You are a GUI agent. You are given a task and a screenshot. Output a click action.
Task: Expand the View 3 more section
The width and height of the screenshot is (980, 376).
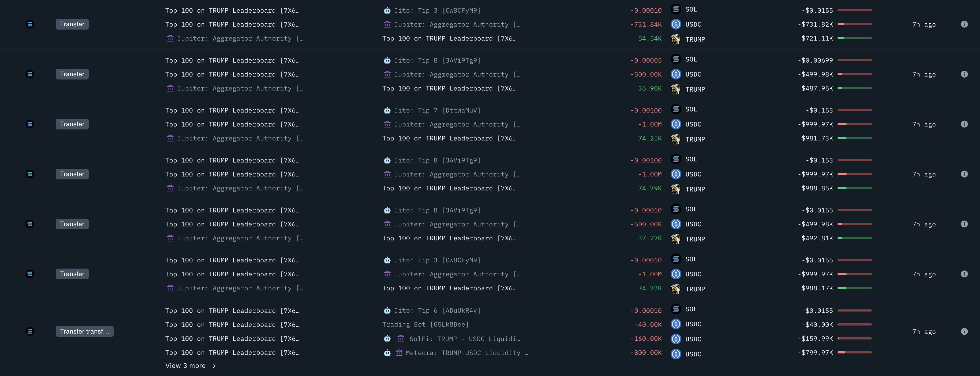pos(190,365)
